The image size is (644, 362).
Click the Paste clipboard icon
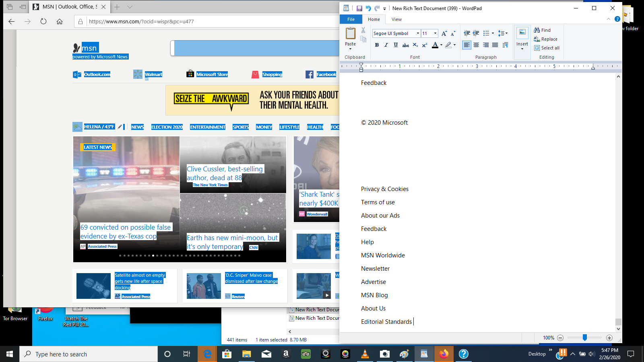coord(350,33)
